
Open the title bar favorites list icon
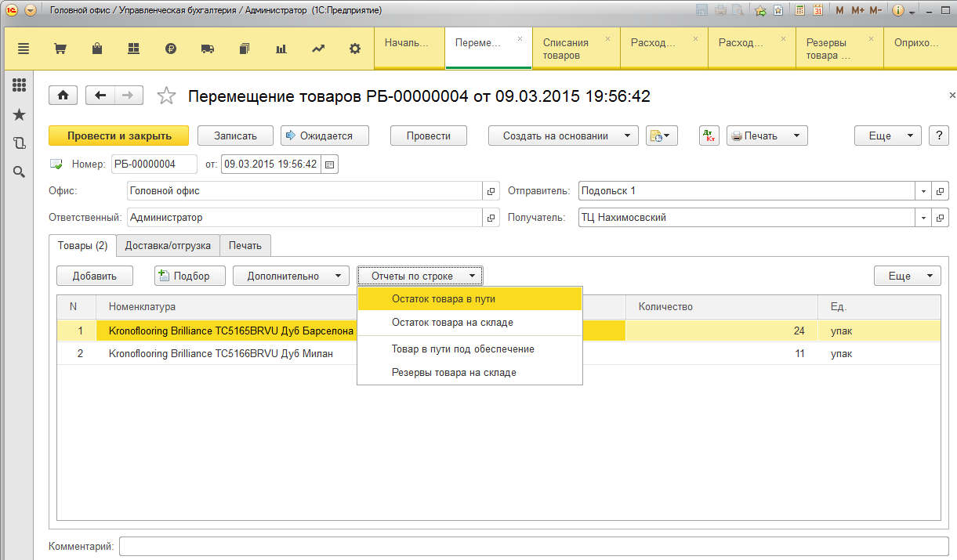[778, 11]
